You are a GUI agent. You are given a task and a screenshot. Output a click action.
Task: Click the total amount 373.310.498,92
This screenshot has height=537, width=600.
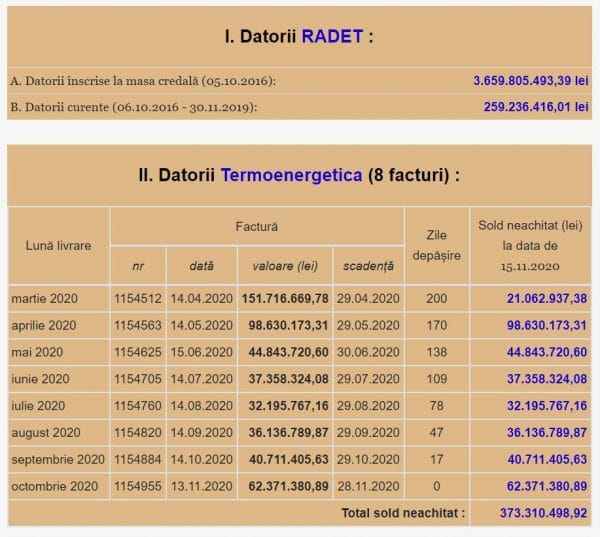(544, 513)
